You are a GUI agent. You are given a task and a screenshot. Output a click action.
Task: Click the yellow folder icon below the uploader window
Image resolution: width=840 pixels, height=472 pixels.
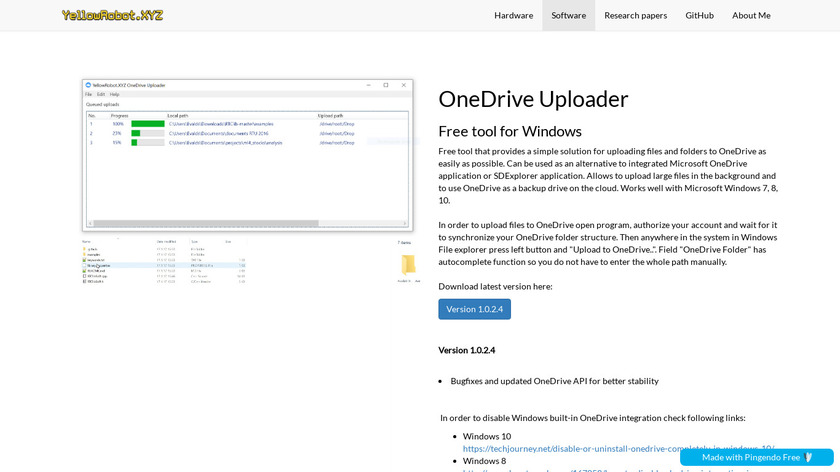[x=407, y=264]
